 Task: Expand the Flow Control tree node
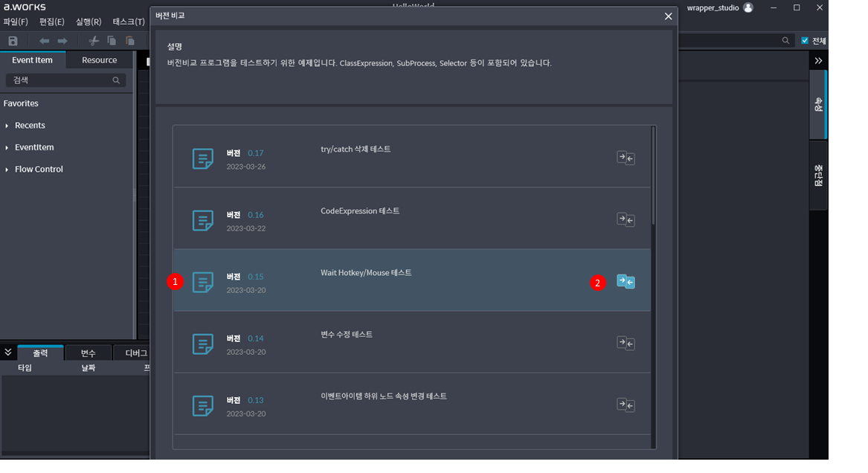point(7,170)
